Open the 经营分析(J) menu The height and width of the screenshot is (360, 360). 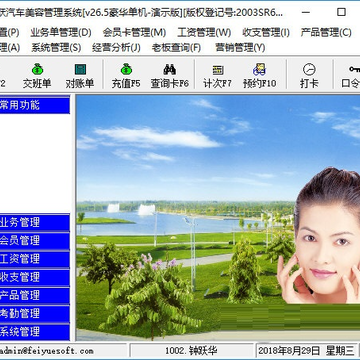(x=116, y=48)
